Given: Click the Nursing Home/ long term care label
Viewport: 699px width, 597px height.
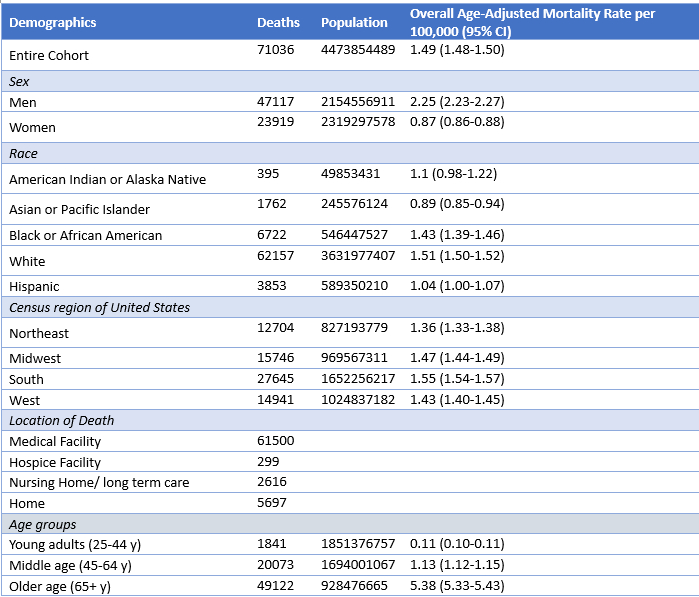Looking at the screenshot, I should pyautogui.click(x=99, y=482).
